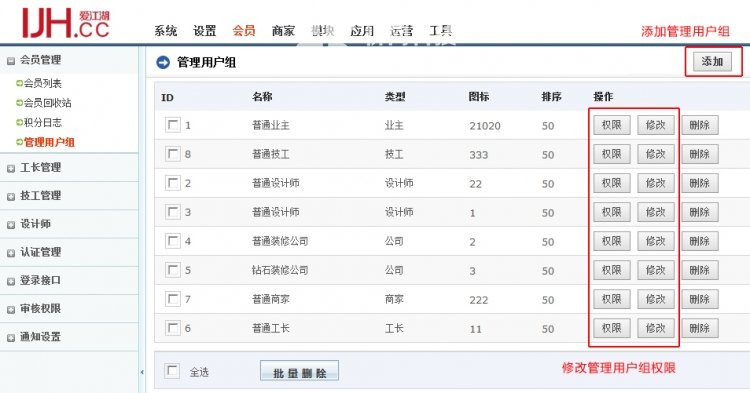The height and width of the screenshot is (393, 750).
Task: Click the 名称 column header
Action: tap(262, 97)
